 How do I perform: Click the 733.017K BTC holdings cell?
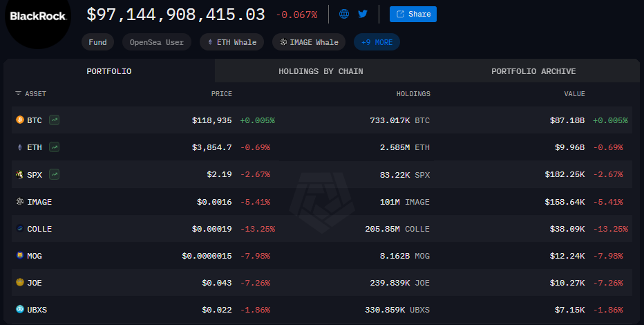coord(399,120)
